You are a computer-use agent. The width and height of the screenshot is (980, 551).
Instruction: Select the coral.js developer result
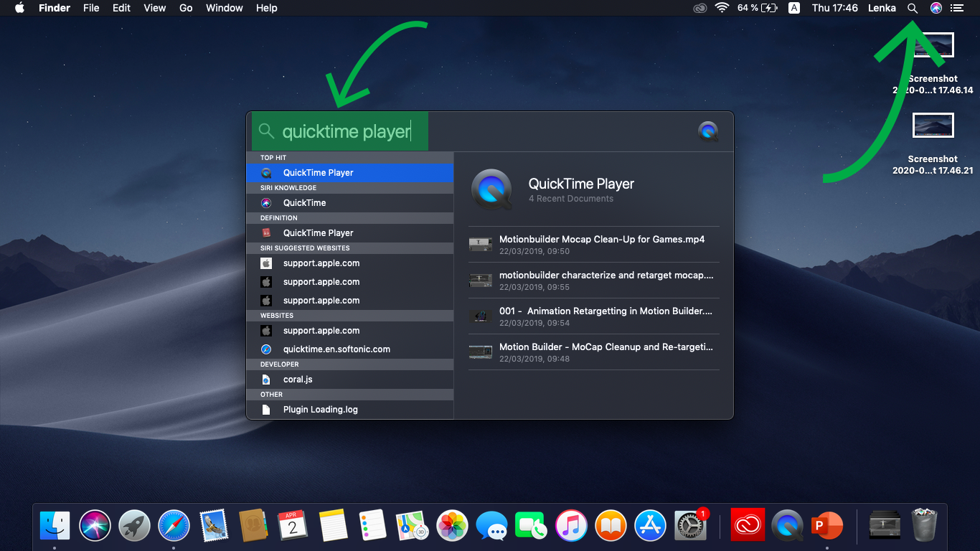350,380
